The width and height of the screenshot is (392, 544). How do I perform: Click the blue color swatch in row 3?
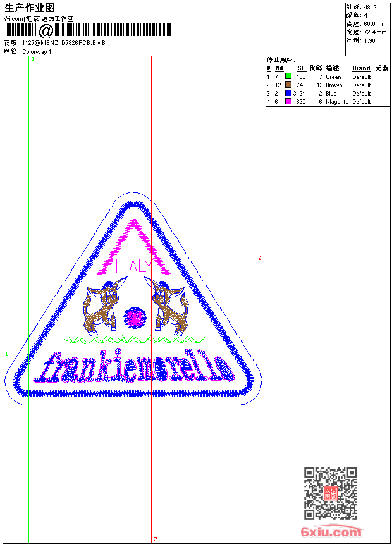tap(288, 93)
